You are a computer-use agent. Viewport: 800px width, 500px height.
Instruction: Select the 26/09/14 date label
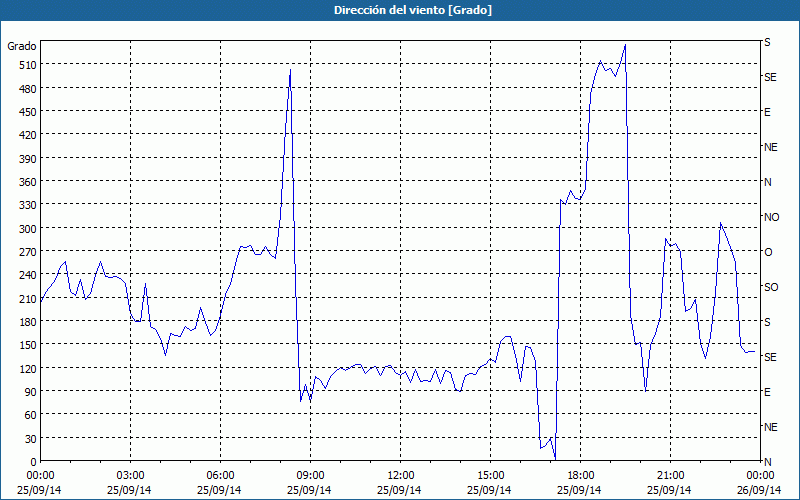760,490
